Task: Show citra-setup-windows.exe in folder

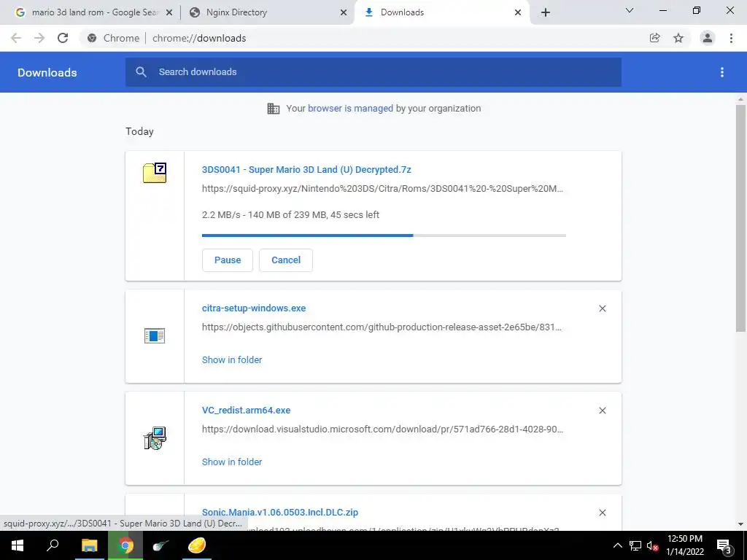Action: point(232,360)
